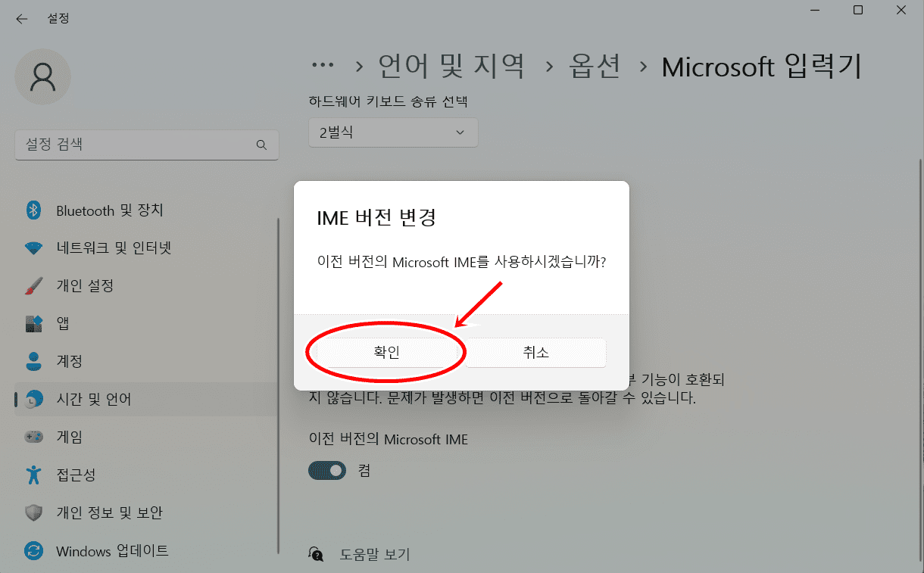Go to 계정 settings
Screen dimensions: 924x573
pos(146,361)
